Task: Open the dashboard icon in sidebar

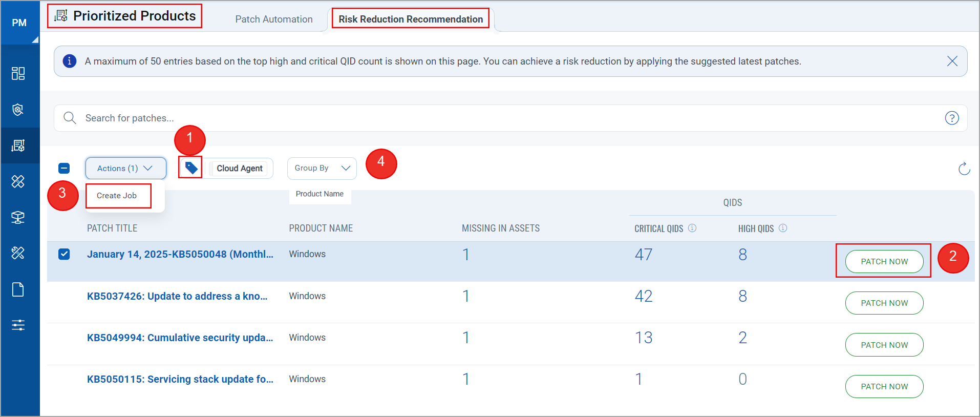Action: click(18, 73)
